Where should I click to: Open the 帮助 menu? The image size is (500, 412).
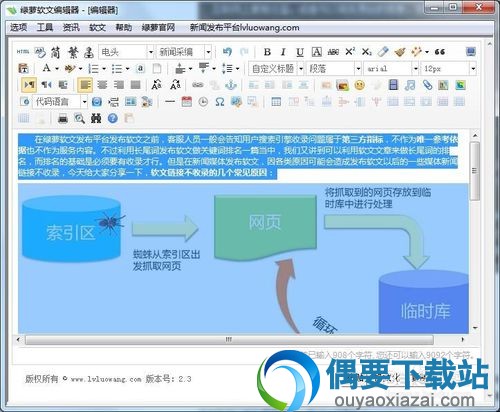pos(124,27)
